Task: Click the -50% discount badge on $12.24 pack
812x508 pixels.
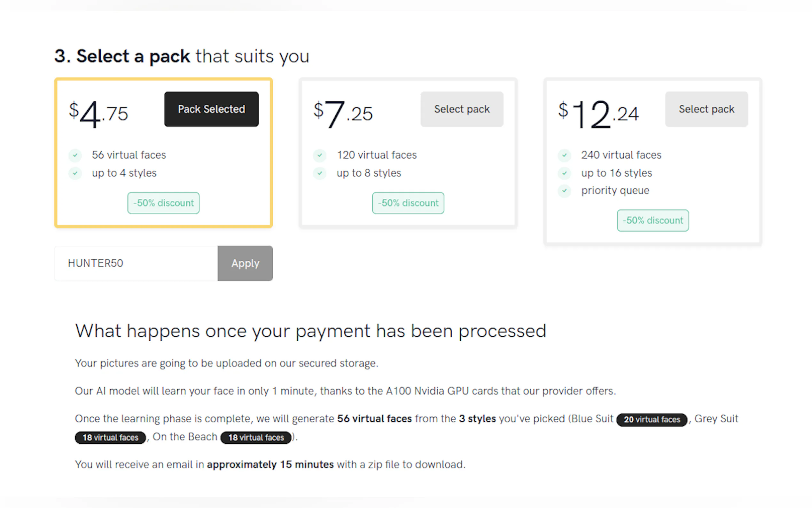Action: 652,220
